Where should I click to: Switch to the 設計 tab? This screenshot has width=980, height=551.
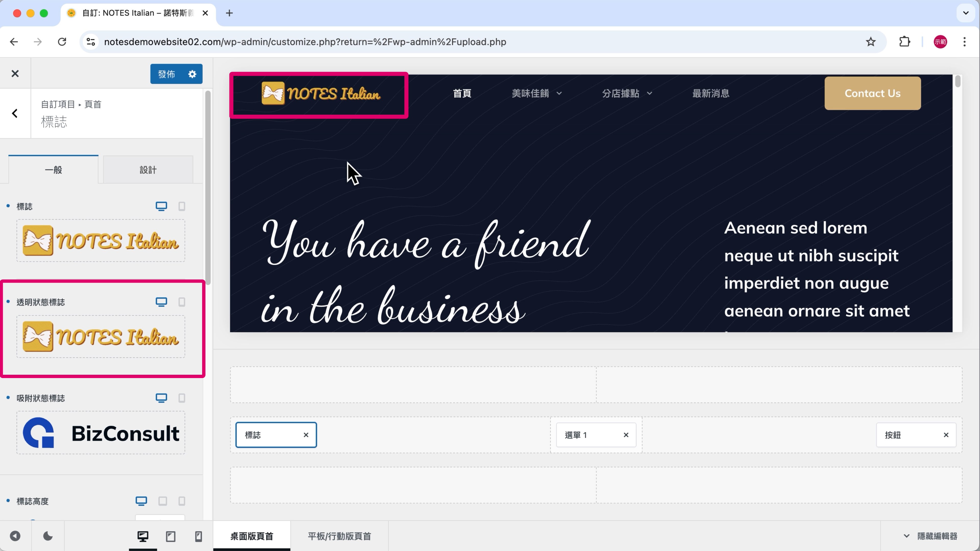click(148, 170)
